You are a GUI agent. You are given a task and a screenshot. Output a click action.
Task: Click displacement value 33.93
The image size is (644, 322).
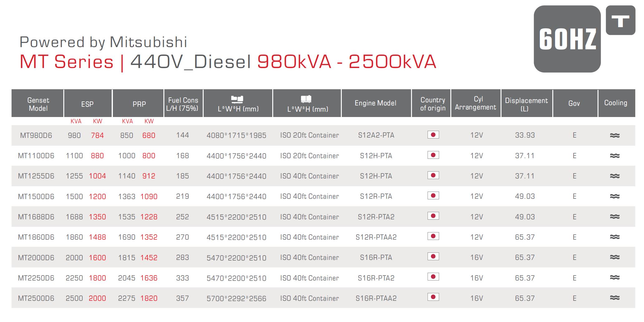(525, 135)
